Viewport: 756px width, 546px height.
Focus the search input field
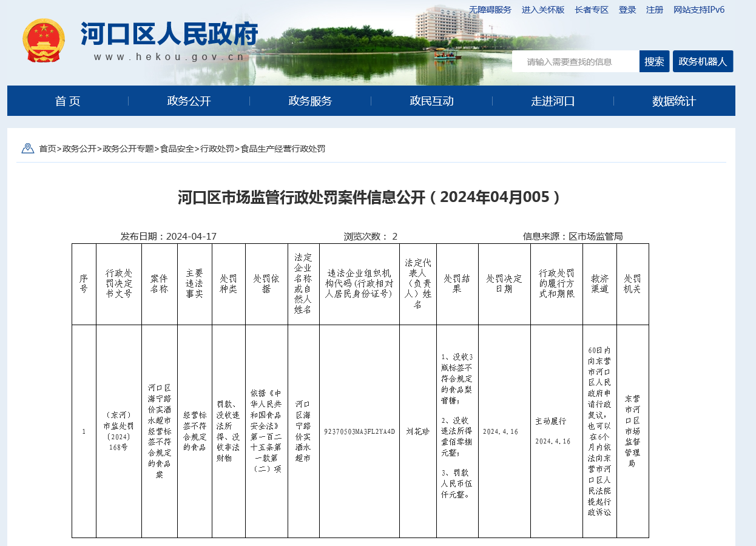575,61
